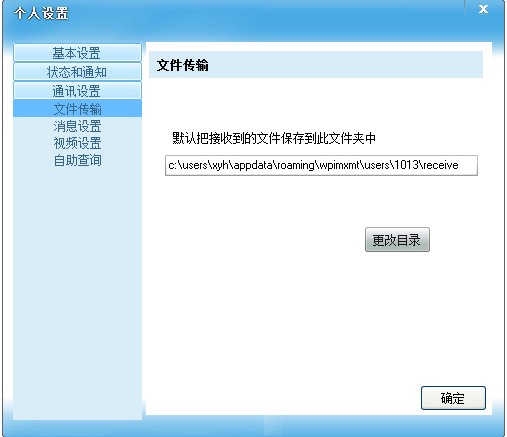Screen dimensions: 507x437
Task: Select the 通讯设置 sidebar item
Action: 77,91
